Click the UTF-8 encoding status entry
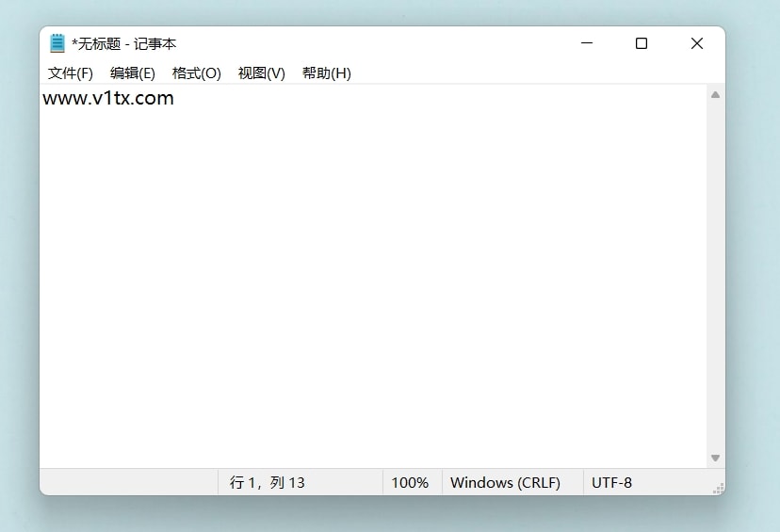This screenshot has height=532, width=780. click(611, 482)
